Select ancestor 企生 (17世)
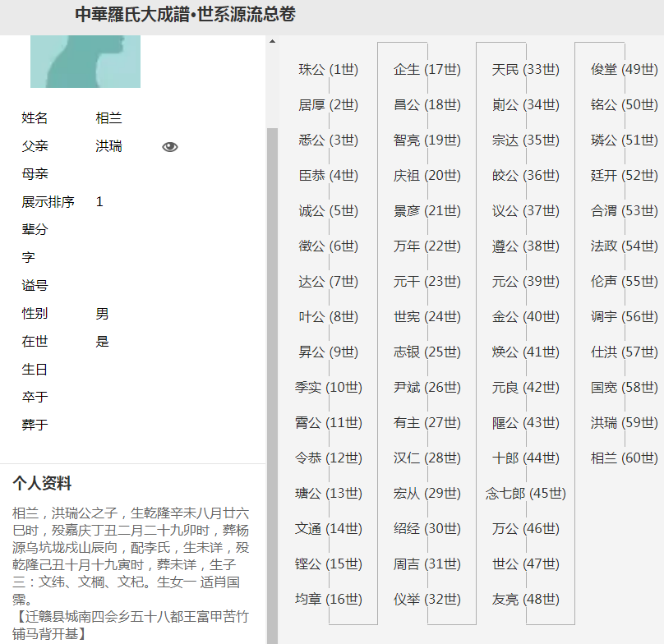Viewport: 664px width, 644px height. pos(427,70)
